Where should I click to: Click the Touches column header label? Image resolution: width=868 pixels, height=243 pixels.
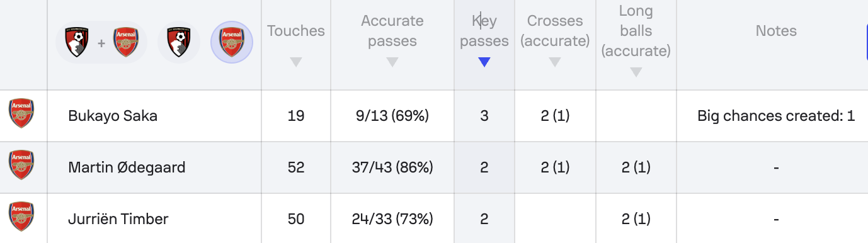(296, 30)
